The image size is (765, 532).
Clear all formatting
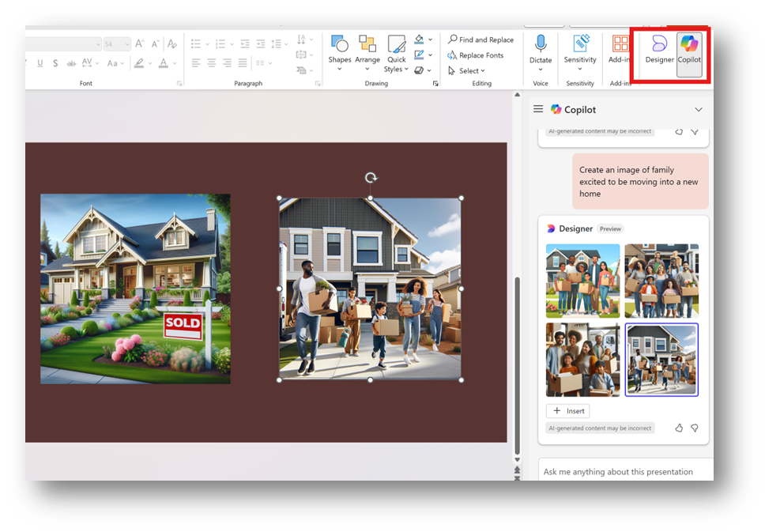[171, 44]
